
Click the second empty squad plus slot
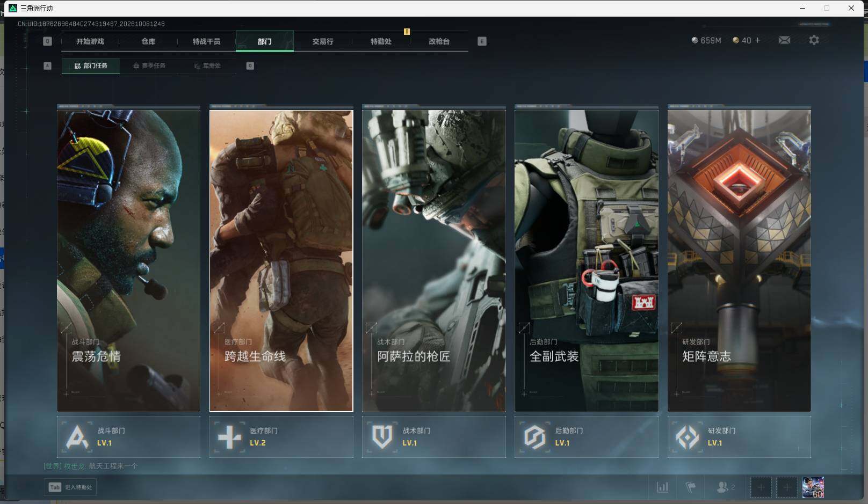click(x=786, y=487)
